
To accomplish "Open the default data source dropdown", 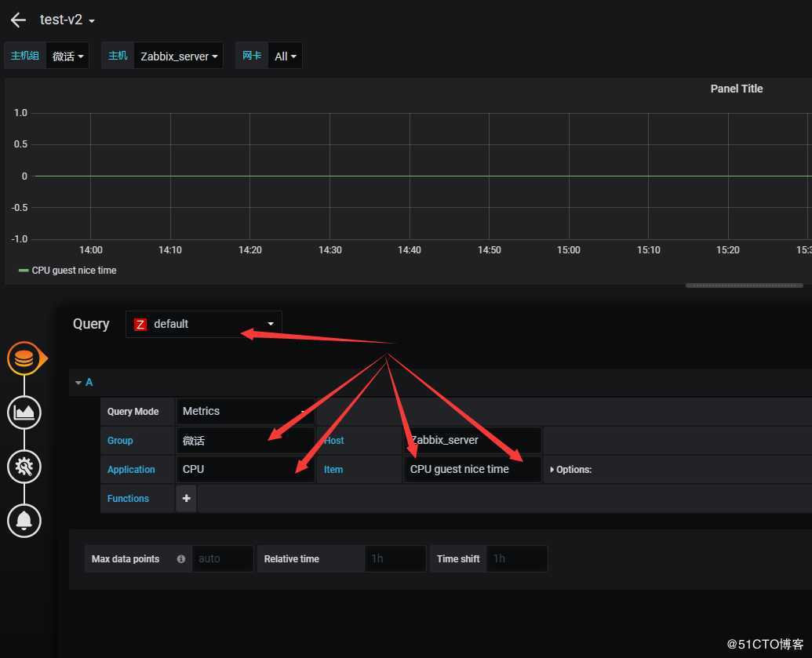I will click(x=203, y=324).
